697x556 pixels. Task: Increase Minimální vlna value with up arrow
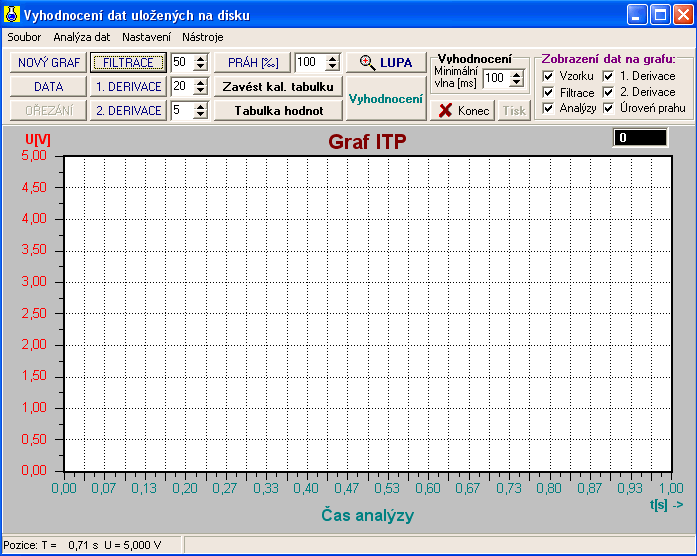click(516, 74)
